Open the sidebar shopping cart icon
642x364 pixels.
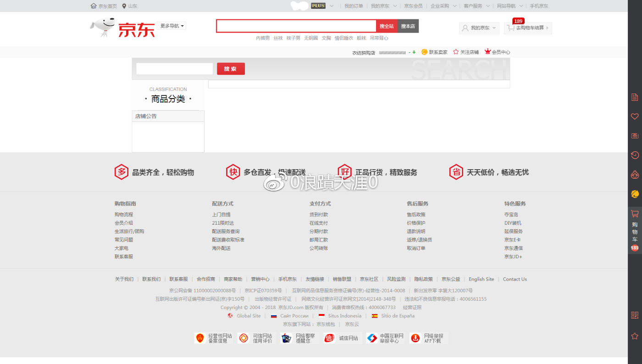(x=635, y=214)
